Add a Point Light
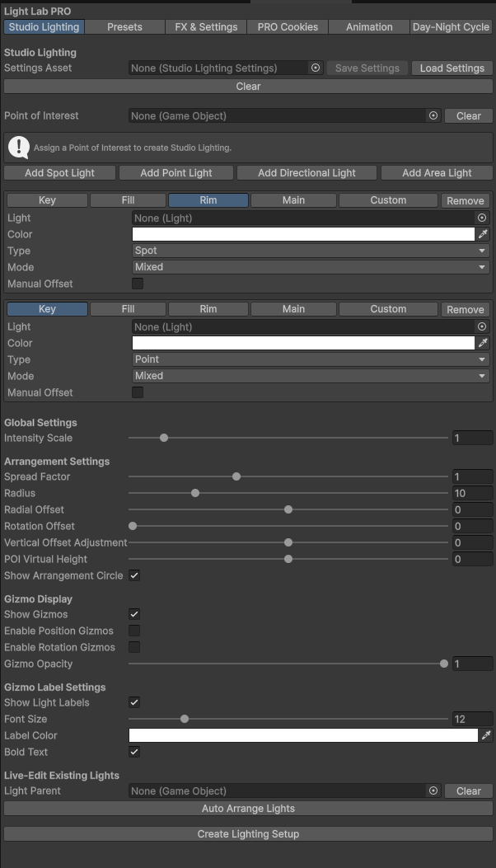 [176, 173]
